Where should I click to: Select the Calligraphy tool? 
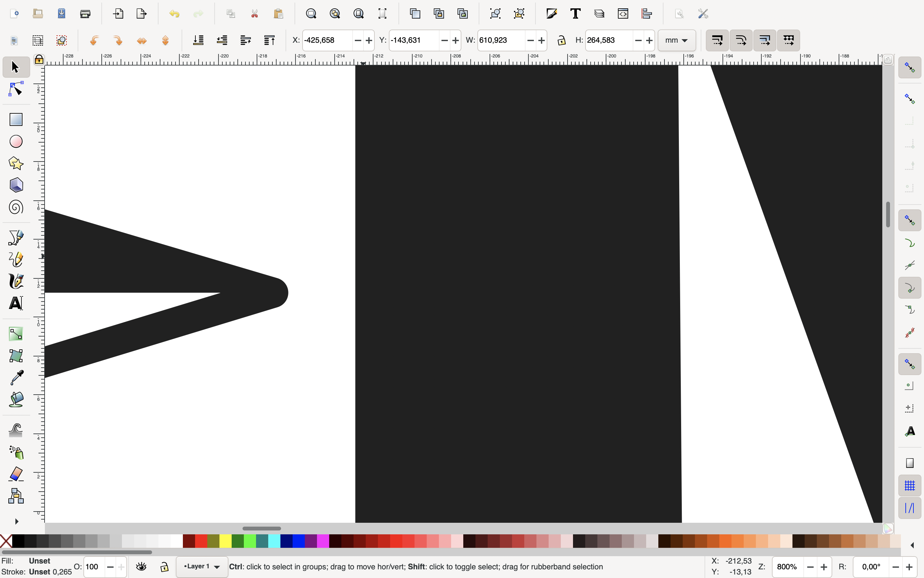point(16,281)
